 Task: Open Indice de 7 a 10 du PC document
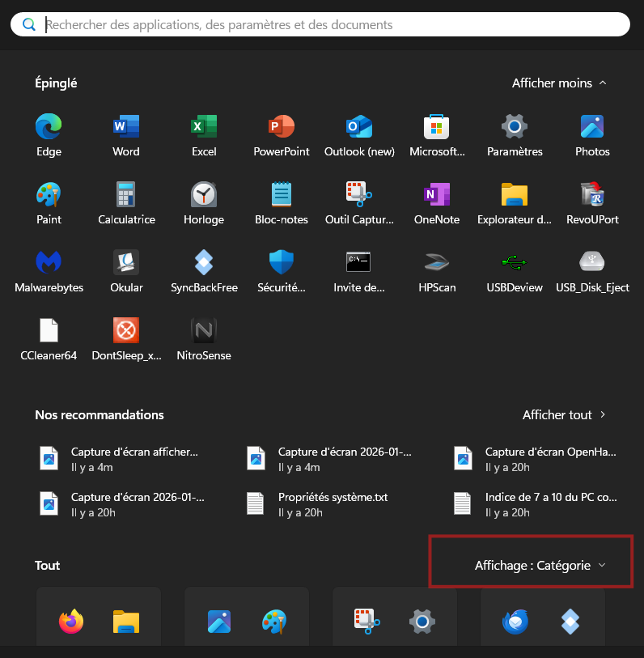pyautogui.click(x=537, y=504)
